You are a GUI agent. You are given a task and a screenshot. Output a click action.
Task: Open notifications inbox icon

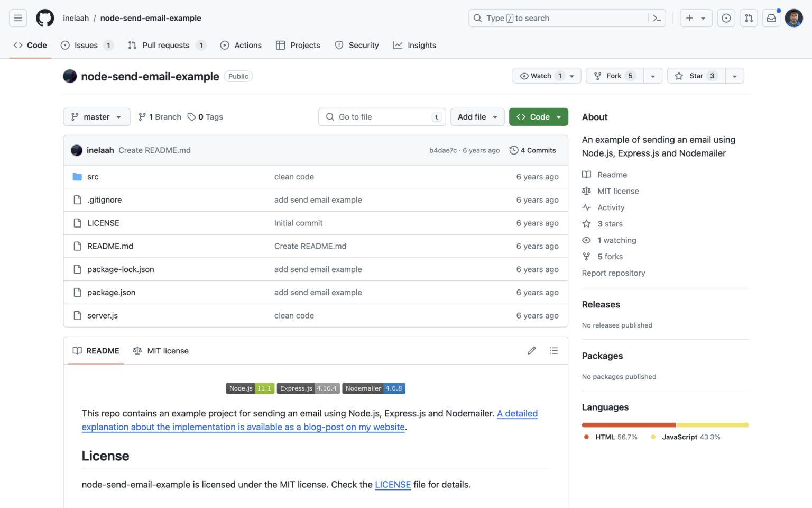tap(771, 18)
